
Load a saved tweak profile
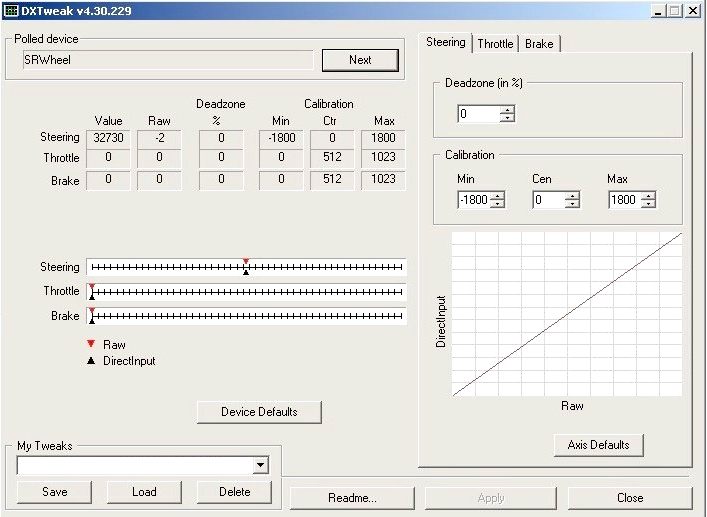click(144, 492)
